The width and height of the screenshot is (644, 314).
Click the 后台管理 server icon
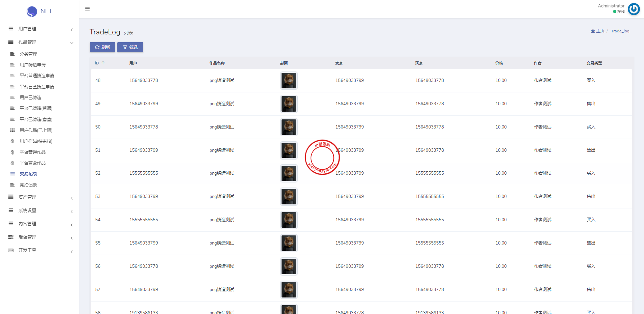click(x=11, y=237)
